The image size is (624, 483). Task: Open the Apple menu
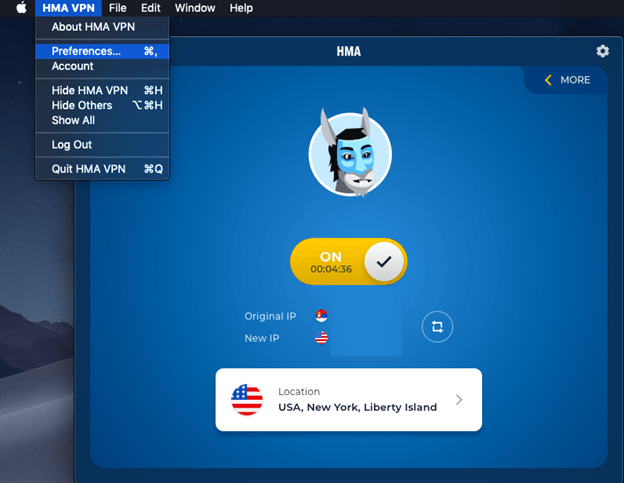tap(21, 8)
